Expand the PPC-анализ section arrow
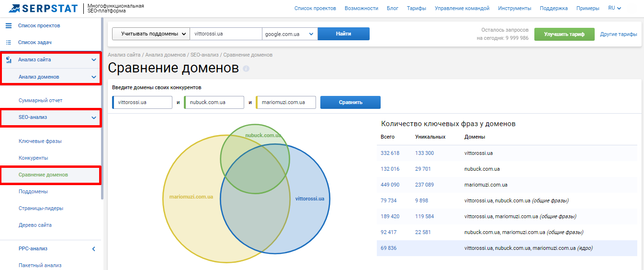The width and height of the screenshot is (644, 270). coord(94,249)
